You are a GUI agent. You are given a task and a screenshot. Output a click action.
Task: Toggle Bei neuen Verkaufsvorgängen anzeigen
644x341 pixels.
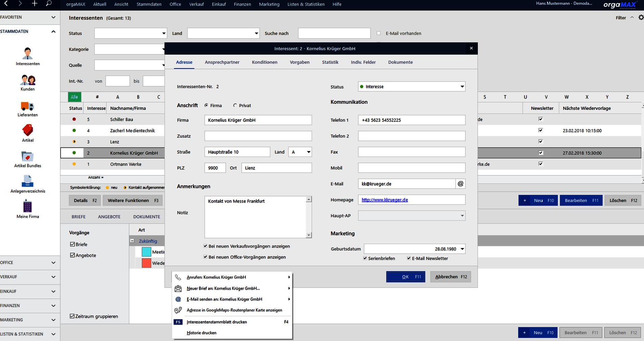(205, 246)
